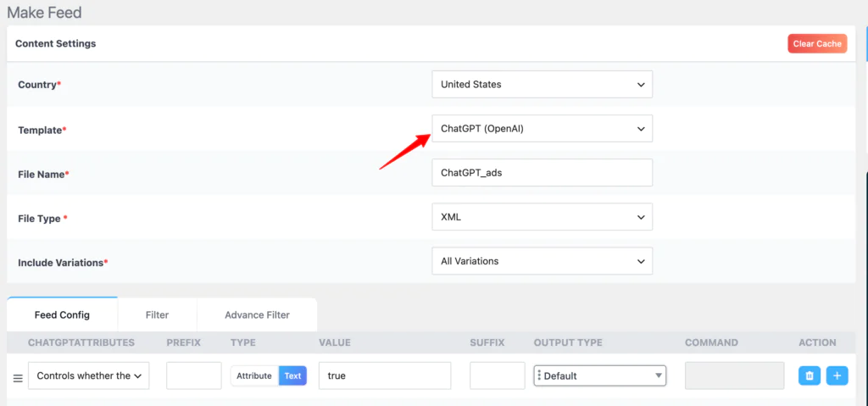Click the Content Settings heading

pos(55,43)
